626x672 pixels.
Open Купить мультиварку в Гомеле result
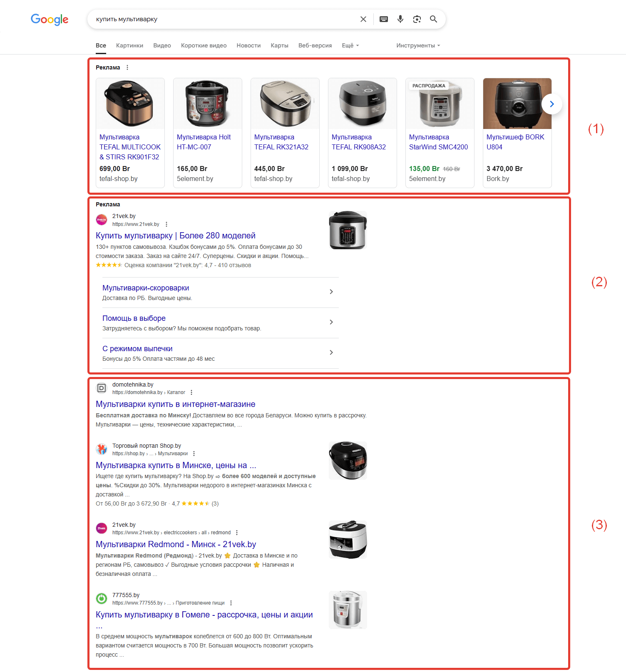[204, 615]
